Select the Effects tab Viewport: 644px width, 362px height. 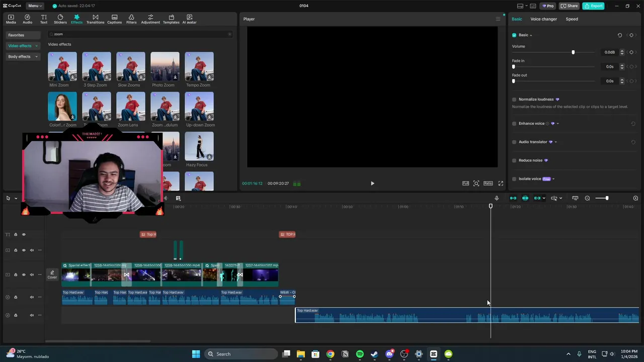coord(76,19)
